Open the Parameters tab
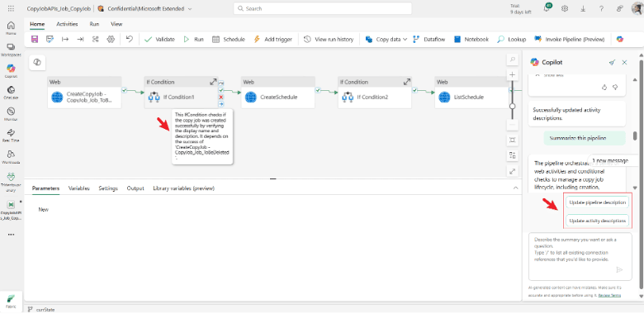This screenshot has height=314, width=644. point(45,188)
